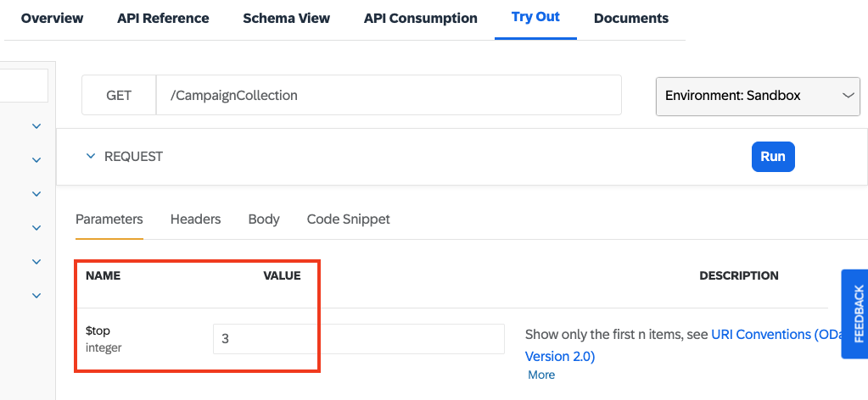This screenshot has height=400, width=868.
Task: Expand the first sidebar chevron item
Action: [36, 126]
